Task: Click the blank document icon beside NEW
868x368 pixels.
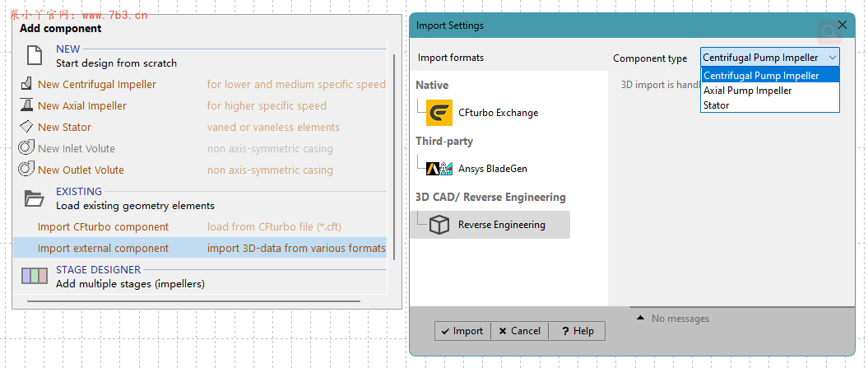Action: 35,56
